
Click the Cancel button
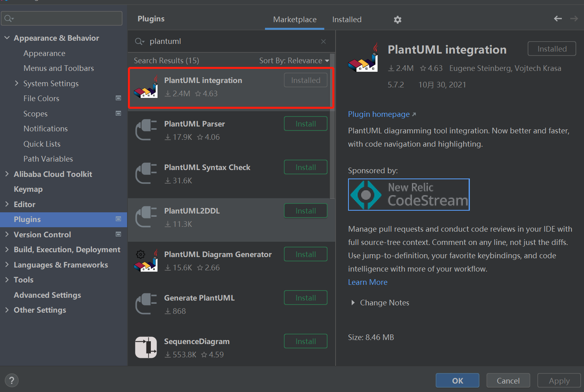tap(508, 380)
